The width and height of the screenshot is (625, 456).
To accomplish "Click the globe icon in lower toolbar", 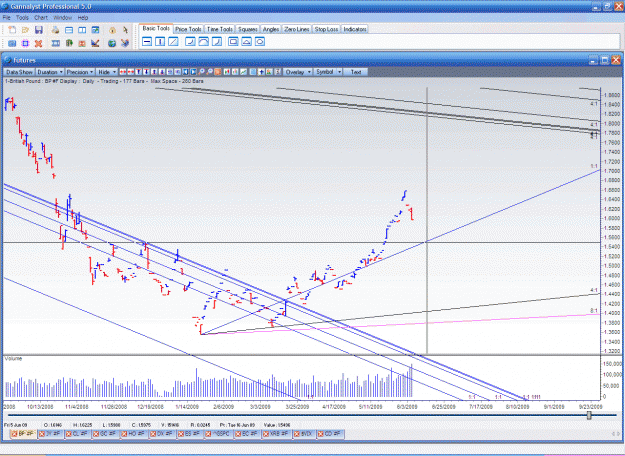I will point(112,43).
